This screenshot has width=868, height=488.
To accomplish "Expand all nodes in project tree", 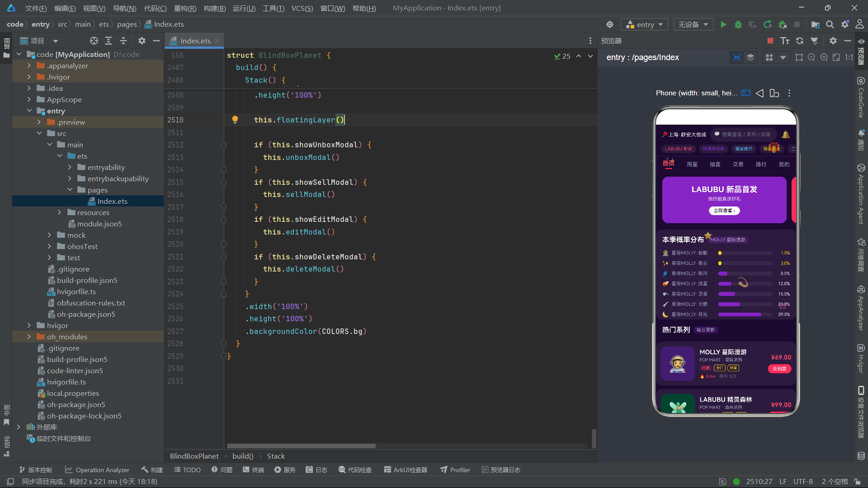I will [x=108, y=41].
